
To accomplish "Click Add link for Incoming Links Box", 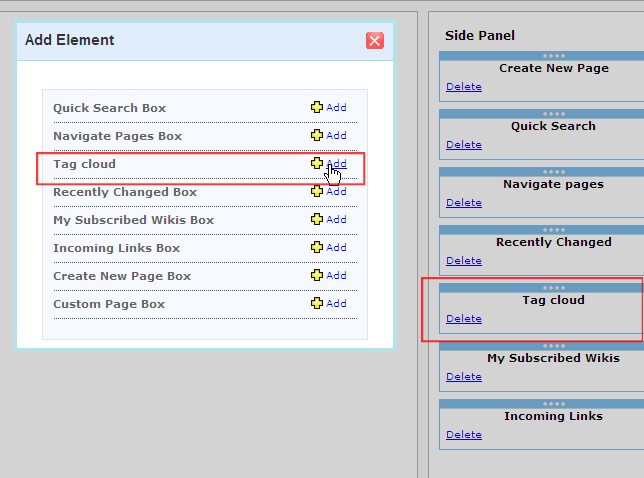I will pyautogui.click(x=336, y=247).
